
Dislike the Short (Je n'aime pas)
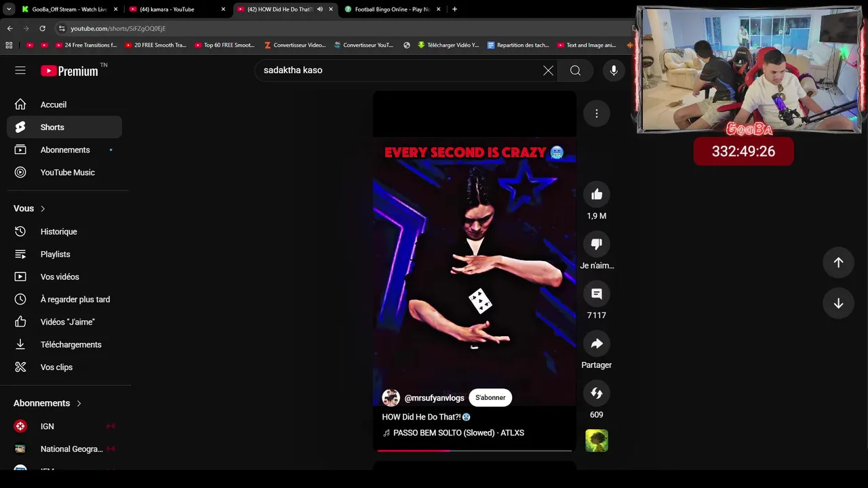coord(597,245)
